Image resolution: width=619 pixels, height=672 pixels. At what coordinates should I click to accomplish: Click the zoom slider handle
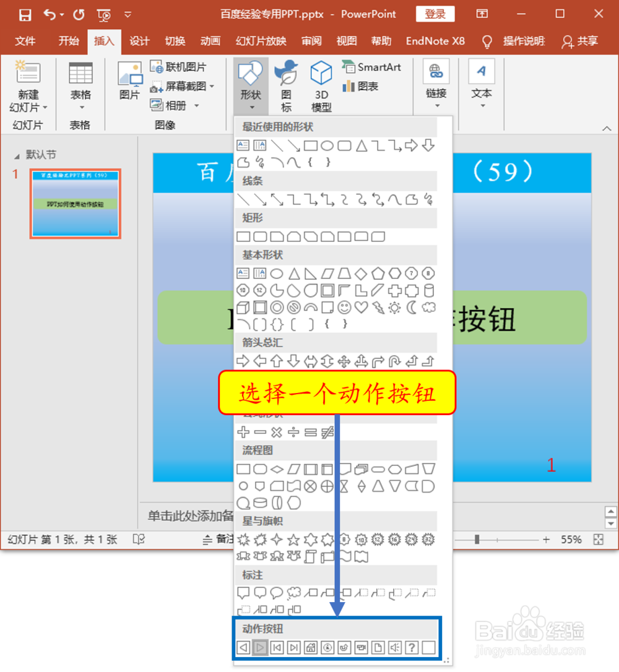coord(477,539)
